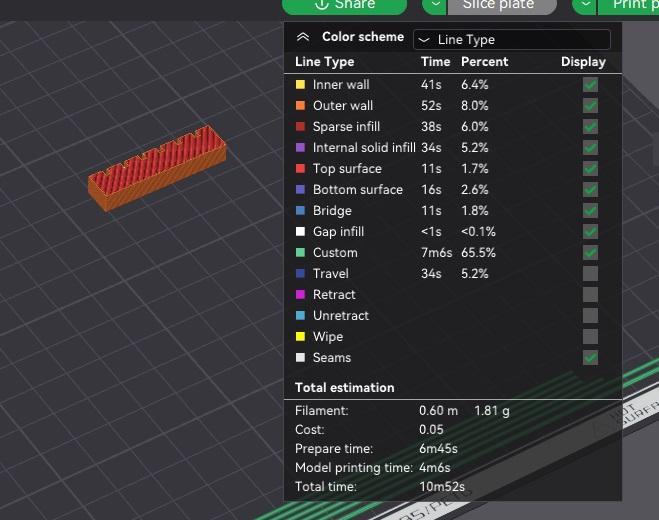Click the Filament length 0.60 m
The width and height of the screenshot is (659, 520).
click(438, 411)
